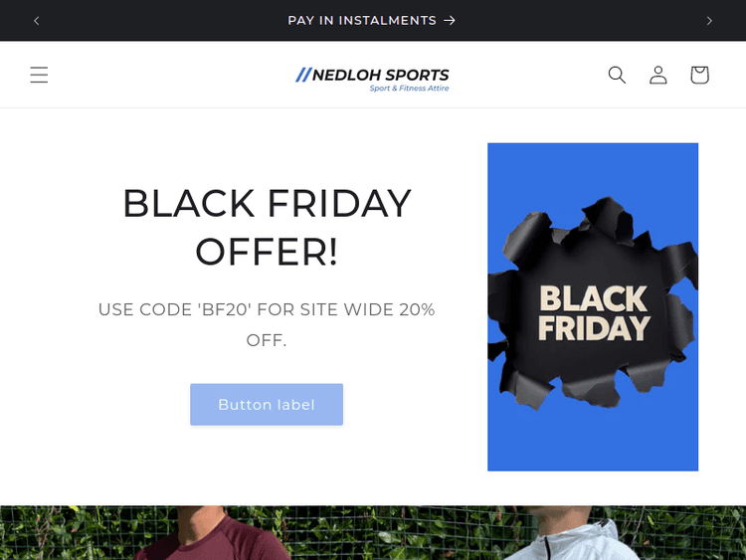Image resolution: width=746 pixels, height=560 pixels.
Task: Click the 'BF20' promo code text
Action: click(225, 309)
